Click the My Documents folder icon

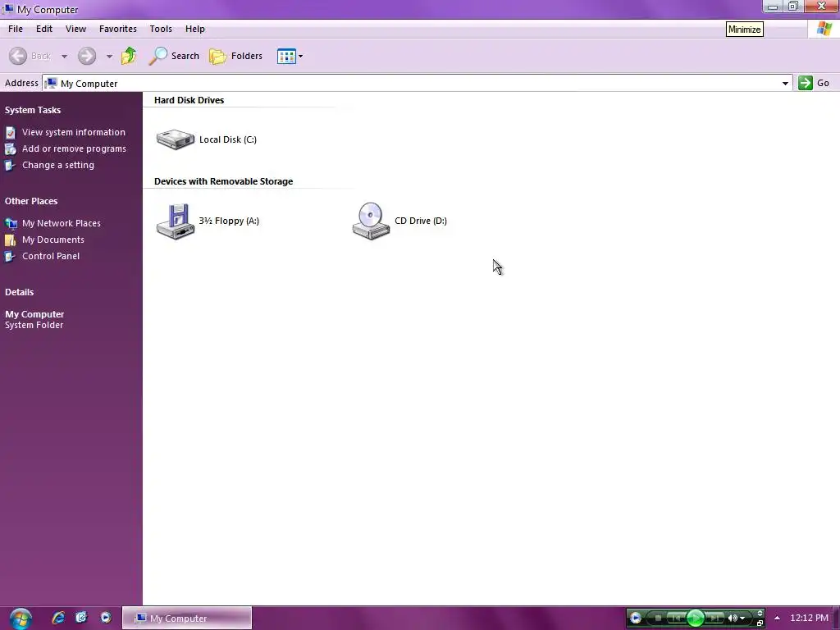(x=10, y=240)
